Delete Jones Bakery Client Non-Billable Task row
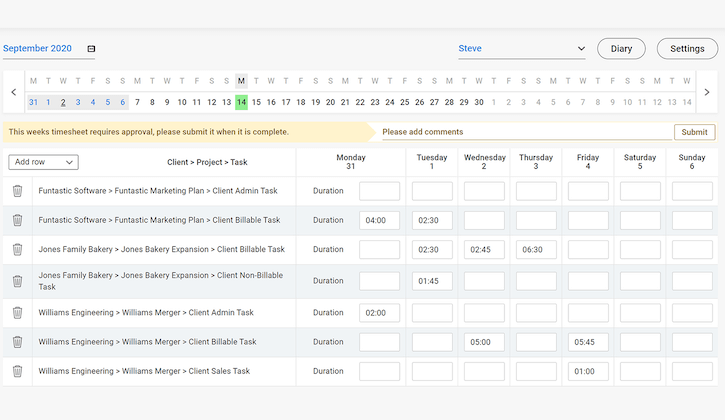The width and height of the screenshot is (725, 420). [x=17, y=281]
